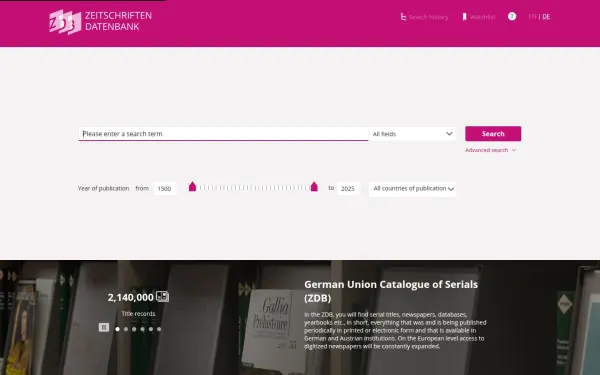
Task: Select the sixth carousel dot
Action: tap(159, 329)
